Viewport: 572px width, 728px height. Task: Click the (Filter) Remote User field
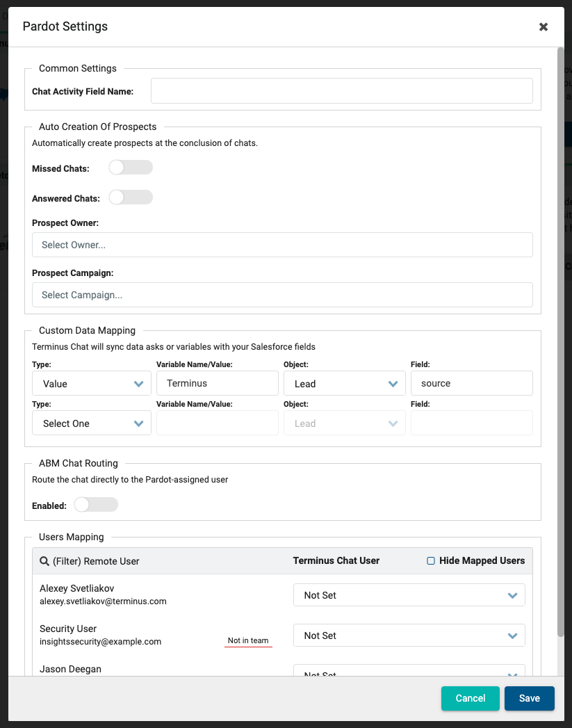pos(96,561)
